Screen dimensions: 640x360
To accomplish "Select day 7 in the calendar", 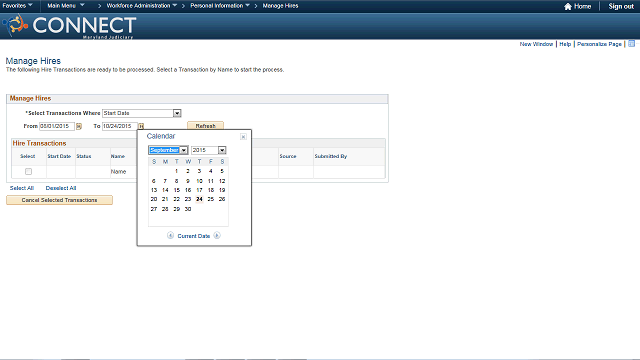I will point(165,181).
